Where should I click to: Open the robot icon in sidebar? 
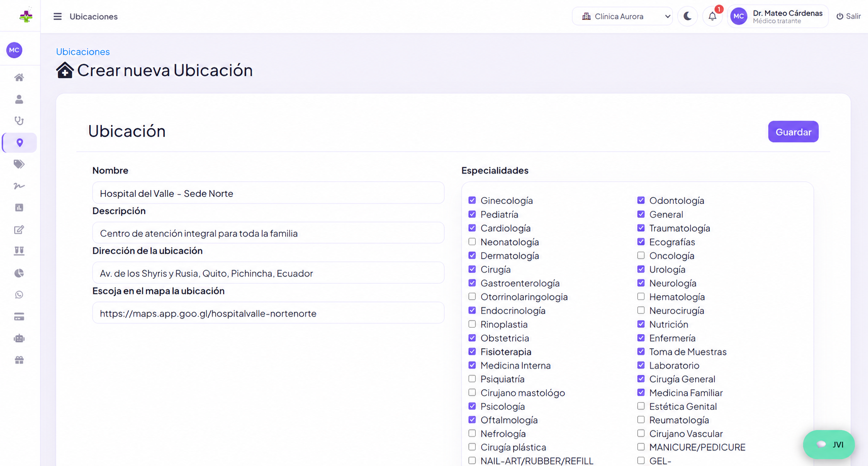(19, 339)
